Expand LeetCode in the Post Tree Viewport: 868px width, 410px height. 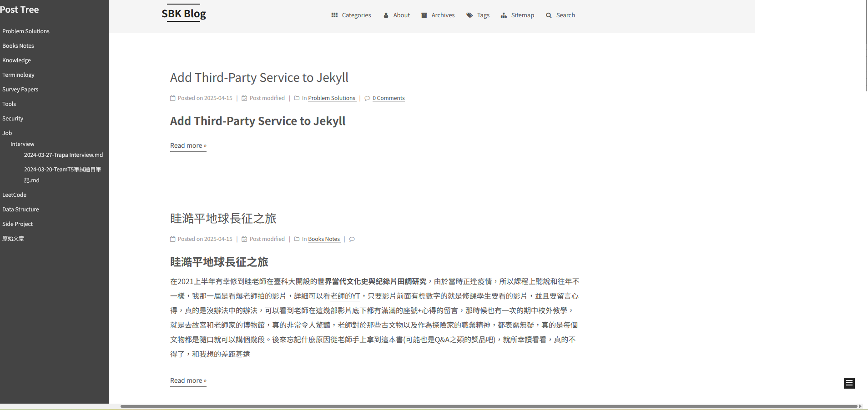(15, 195)
